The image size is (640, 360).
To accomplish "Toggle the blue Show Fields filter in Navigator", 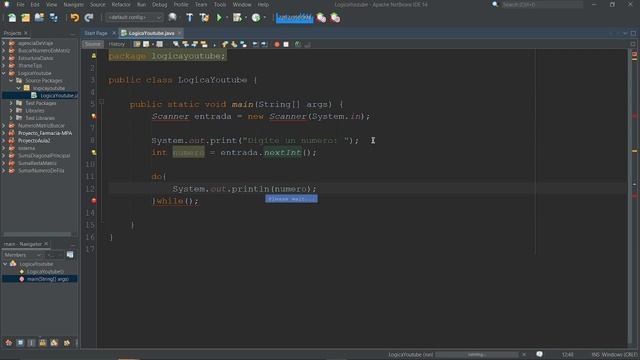I will (20, 343).
